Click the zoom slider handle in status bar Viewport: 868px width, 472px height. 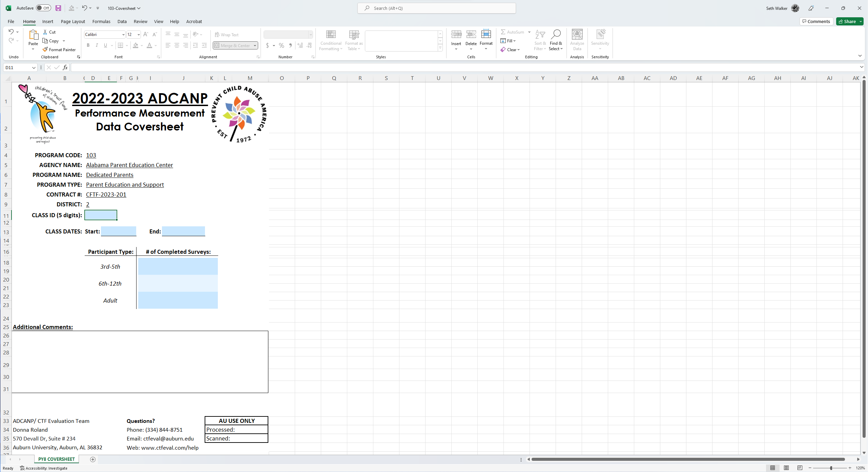click(831, 468)
